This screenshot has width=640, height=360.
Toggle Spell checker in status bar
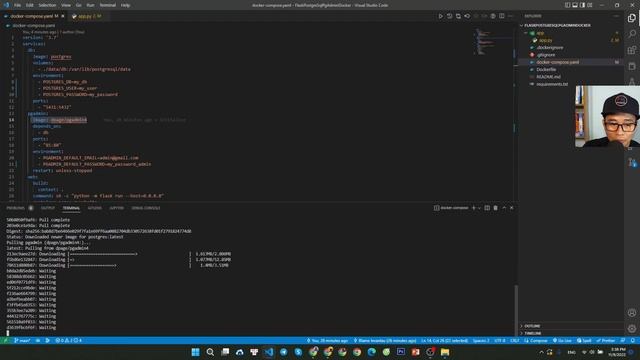pyautogui.click(x=584, y=340)
